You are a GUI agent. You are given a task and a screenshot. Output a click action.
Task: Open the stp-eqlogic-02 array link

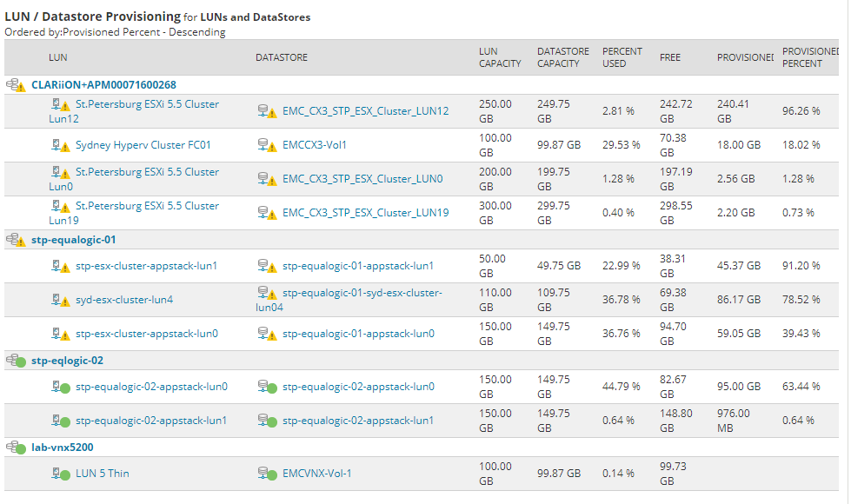(x=67, y=361)
